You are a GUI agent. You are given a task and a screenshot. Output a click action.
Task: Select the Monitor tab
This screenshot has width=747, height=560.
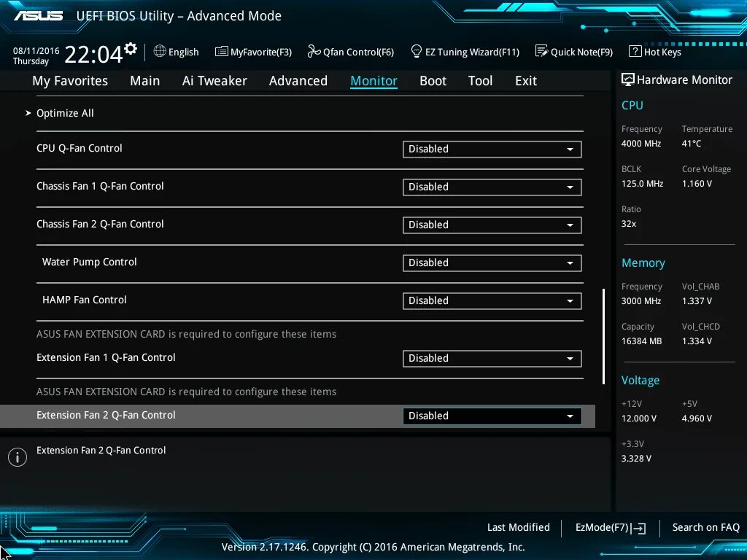coord(373,81)
